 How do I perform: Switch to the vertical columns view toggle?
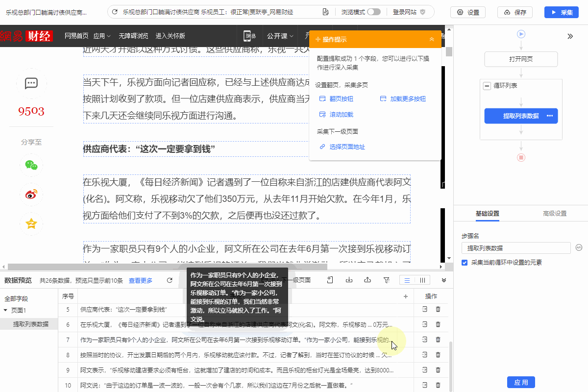tap(422, 280)
